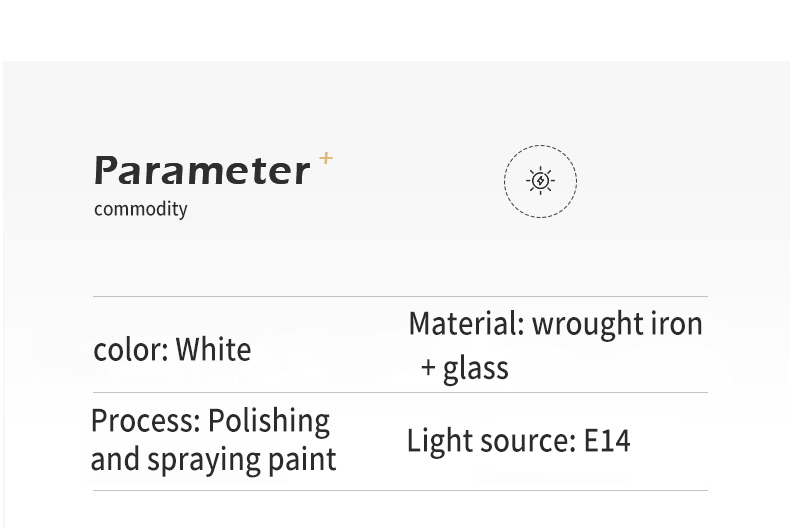Click the Material: label

pyautogui.click(x=467, y=323)
